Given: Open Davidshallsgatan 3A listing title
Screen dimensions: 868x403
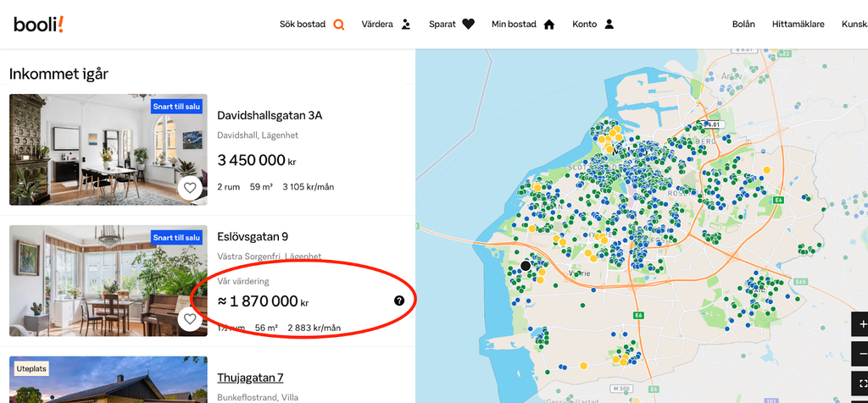Looking at the screenshot, I should coord(270,115).
